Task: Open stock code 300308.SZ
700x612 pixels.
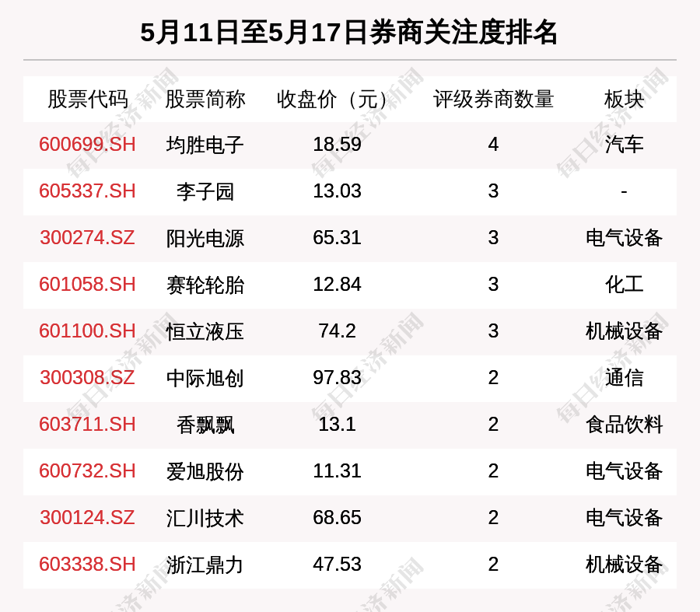Action: coord(87,378)
